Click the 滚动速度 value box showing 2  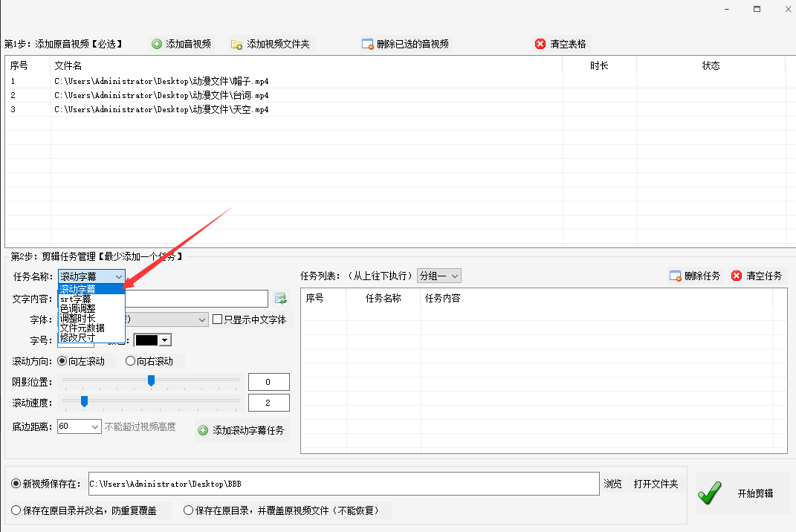[x=268, y=403]
